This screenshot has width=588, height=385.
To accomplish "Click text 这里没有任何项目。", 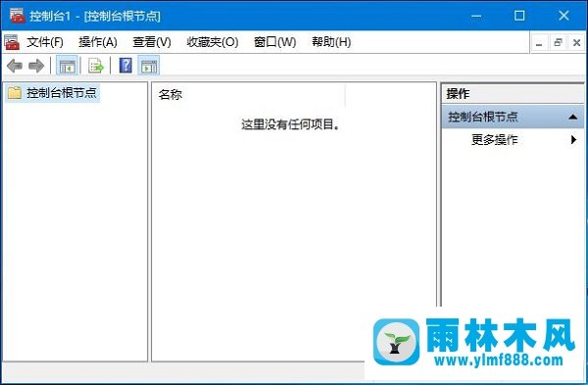I will [x=291, y=124].
